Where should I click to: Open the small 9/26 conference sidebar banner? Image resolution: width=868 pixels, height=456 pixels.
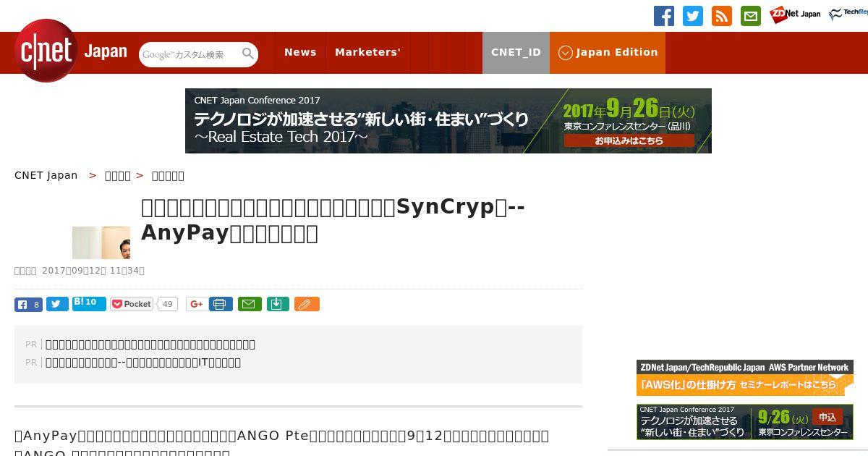[x=745, y=422]
